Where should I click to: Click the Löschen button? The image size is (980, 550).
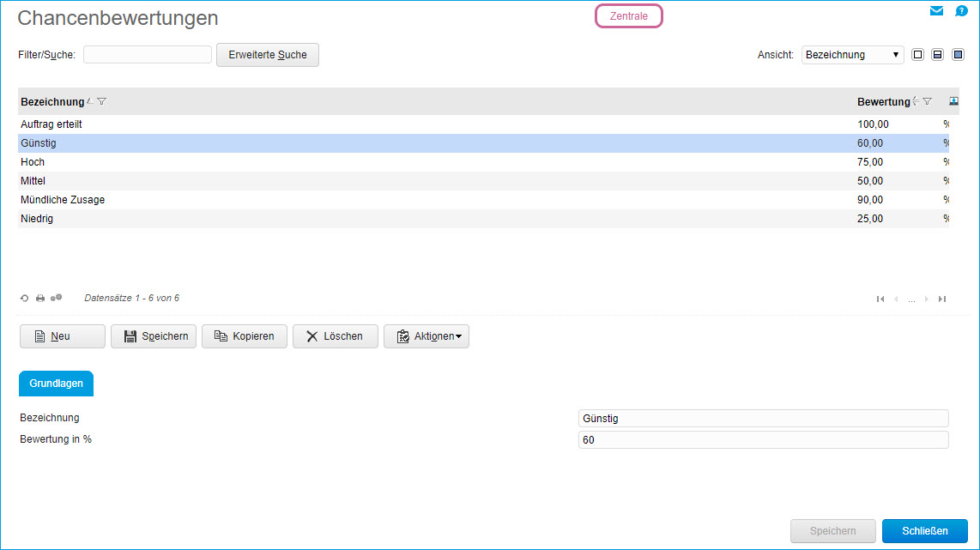coord(335,336)
